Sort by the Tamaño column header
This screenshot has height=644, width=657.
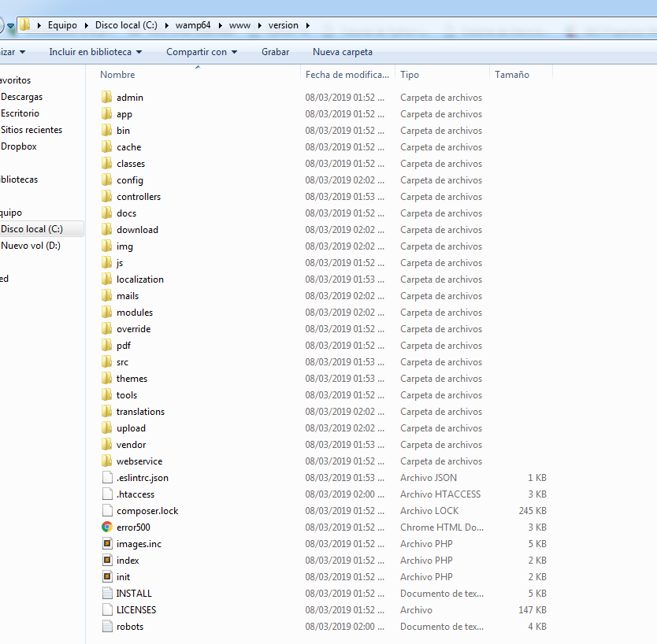pos(512,75)
